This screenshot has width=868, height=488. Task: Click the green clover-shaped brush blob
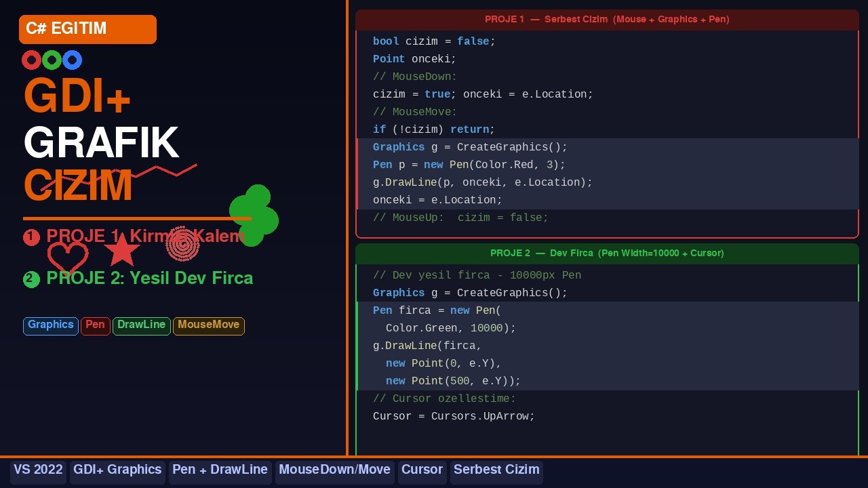[254, 215]
